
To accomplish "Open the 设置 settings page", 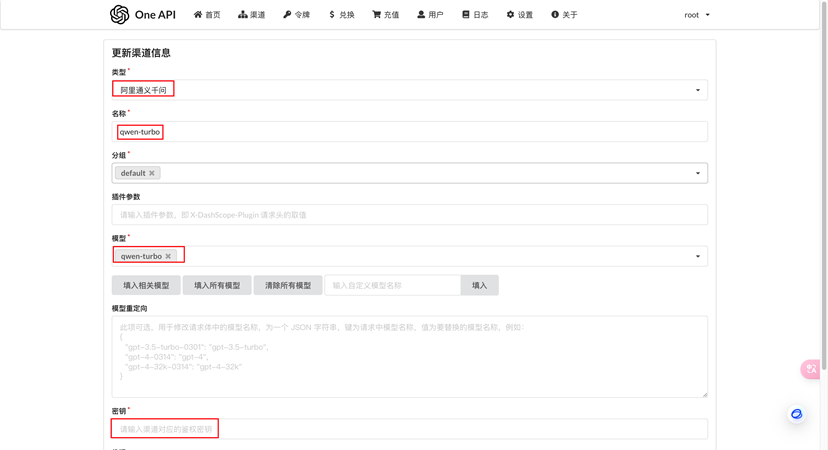I will coord(519,15).
